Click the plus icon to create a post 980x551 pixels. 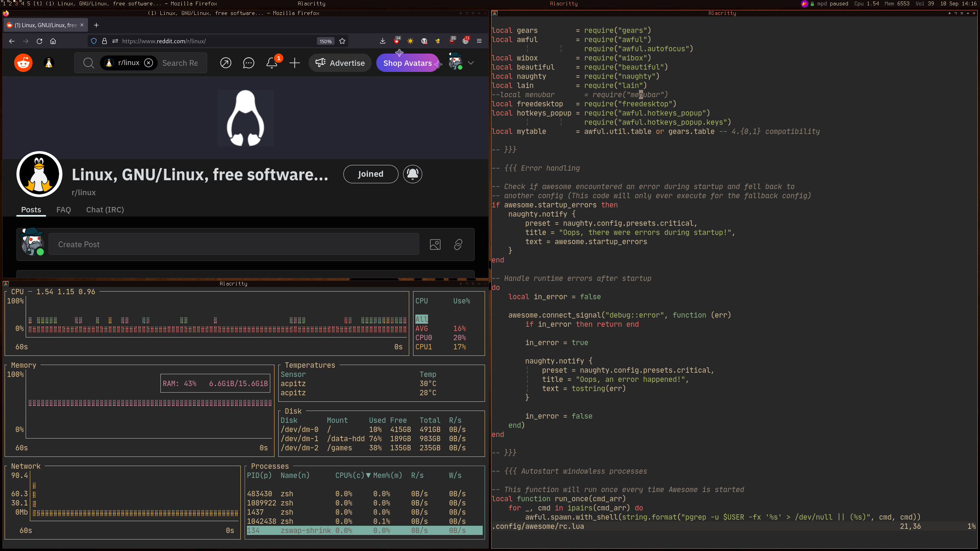tap(294, 63)
